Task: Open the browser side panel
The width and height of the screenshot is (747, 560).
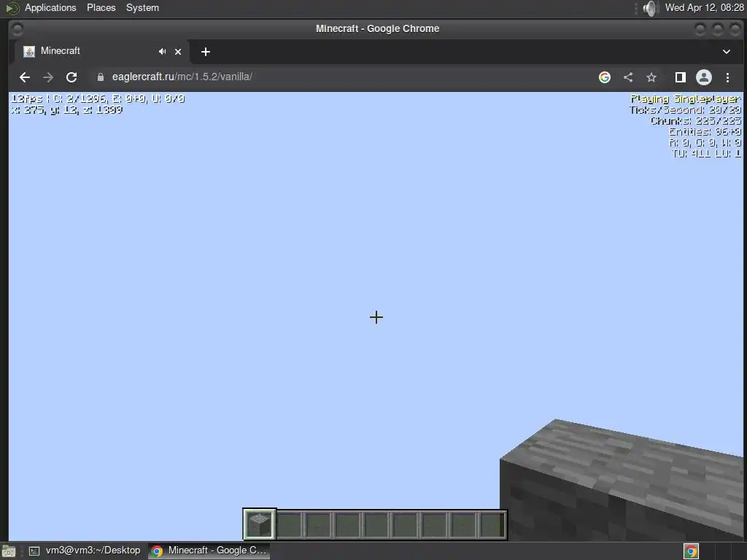Action: click(681, 77)
